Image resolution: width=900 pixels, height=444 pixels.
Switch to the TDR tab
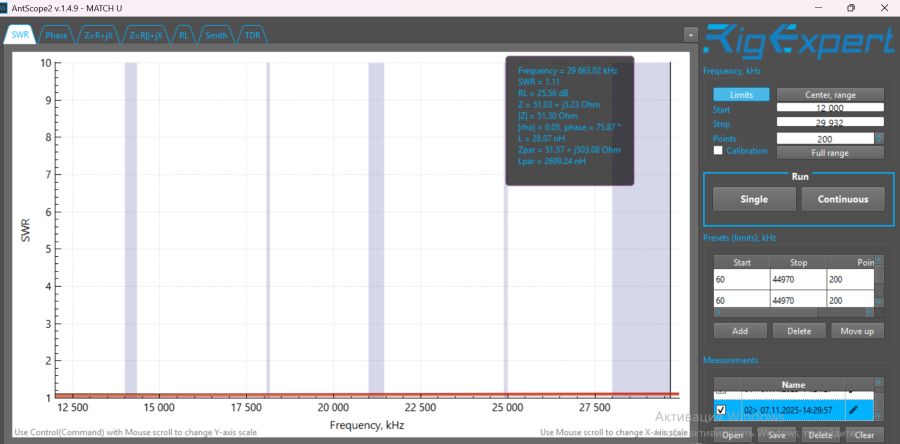click(x=252, y=35)
